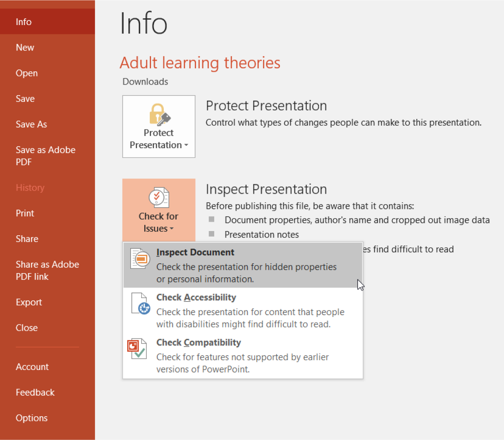This screenshot has width=504, height=440.
Task: Choose Inspect Document from the menu
Action: point(243,265)
